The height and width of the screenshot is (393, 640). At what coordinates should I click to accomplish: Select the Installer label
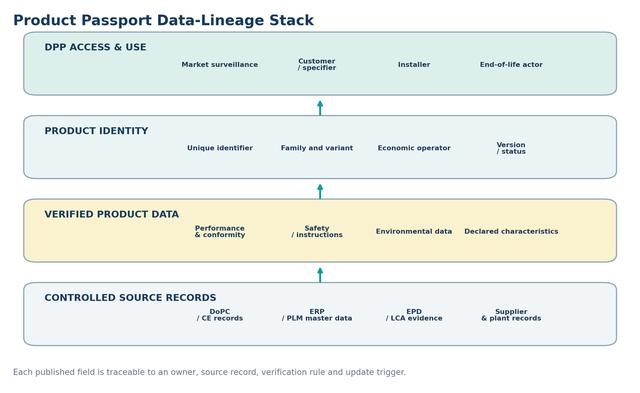pos(414,64)
